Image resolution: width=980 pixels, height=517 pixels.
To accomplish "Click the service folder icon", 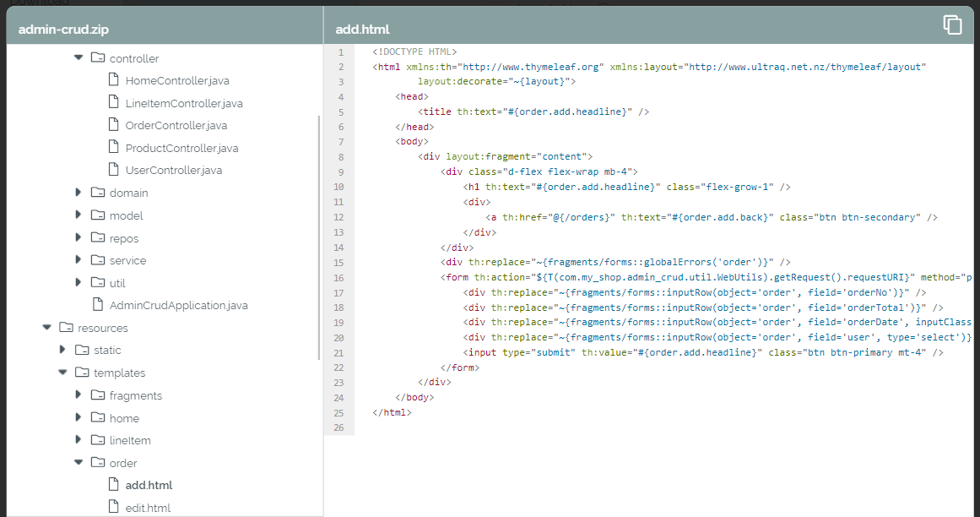I will [98, 259].
